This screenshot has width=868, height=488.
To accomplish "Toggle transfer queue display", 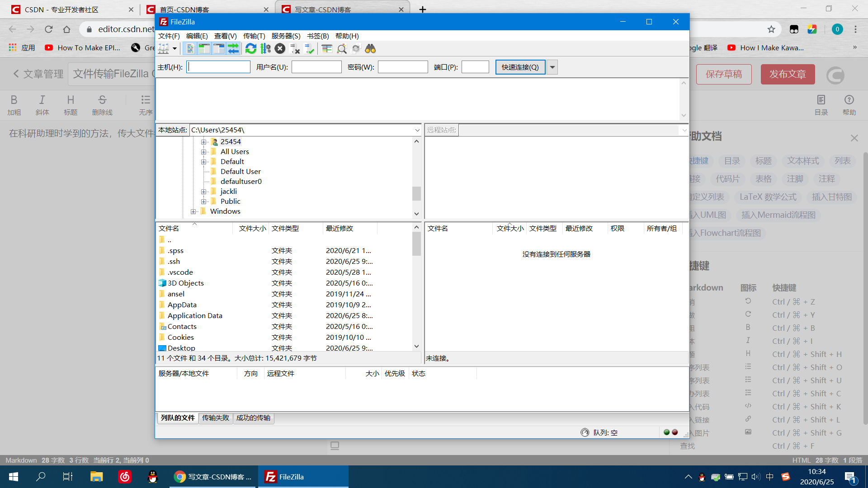I will pos(233,49).
